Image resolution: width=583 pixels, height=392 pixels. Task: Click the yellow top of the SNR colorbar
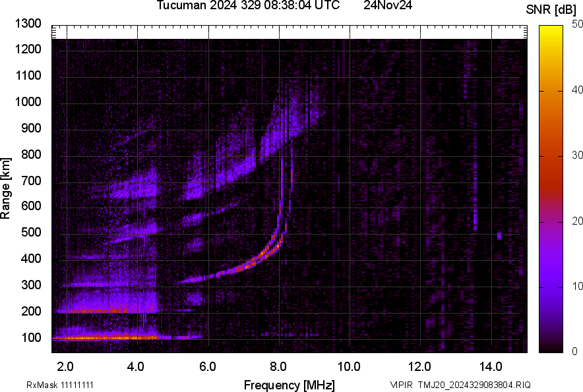551,34
